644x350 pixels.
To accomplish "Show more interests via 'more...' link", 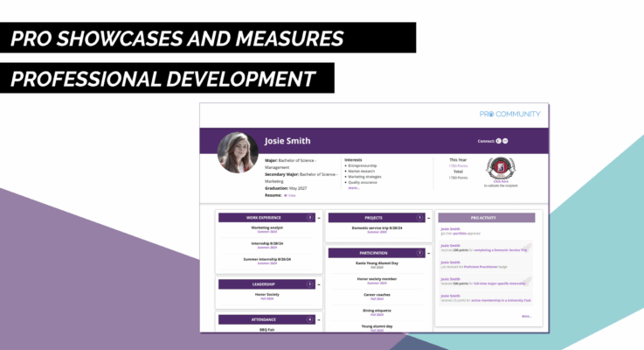I will (x=353, y=187).
